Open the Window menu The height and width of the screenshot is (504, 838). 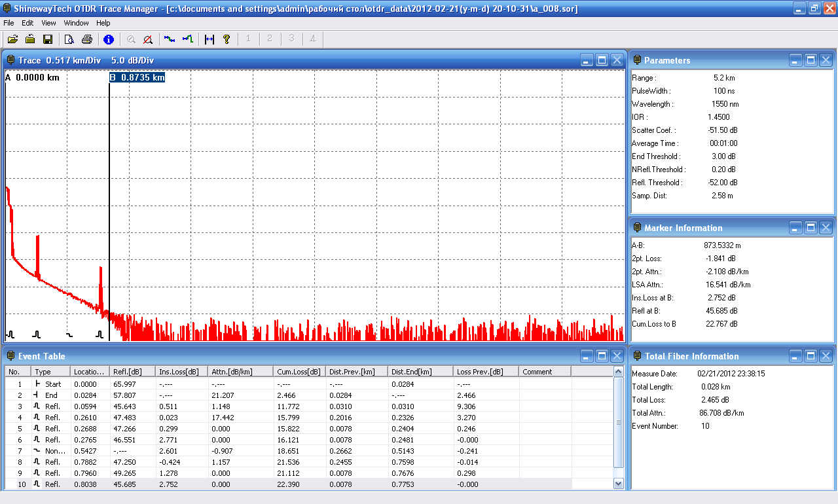pyautogui.click(x=76, y=23)
